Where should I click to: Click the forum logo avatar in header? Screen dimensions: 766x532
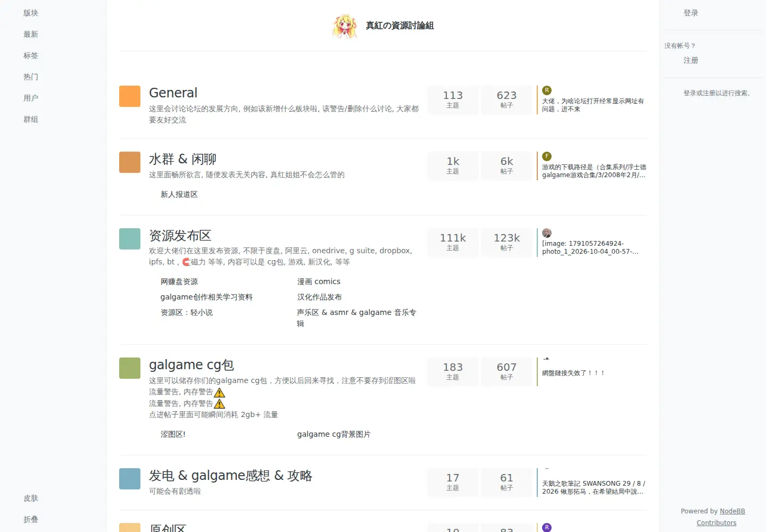coord(345,26)
